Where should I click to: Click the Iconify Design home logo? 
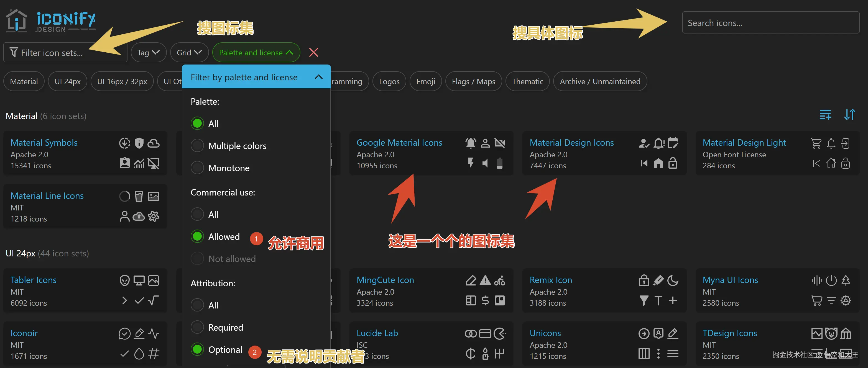[50, 21]
